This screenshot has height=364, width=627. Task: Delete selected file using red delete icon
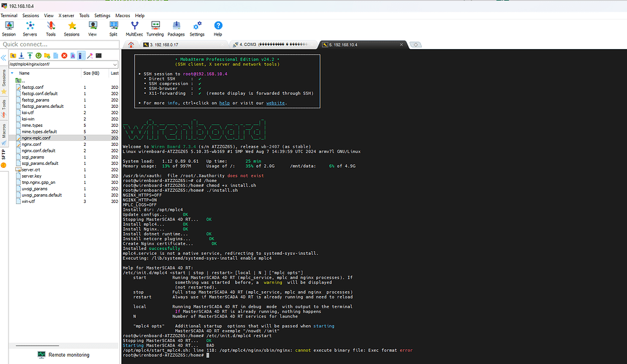pos(64,56)
